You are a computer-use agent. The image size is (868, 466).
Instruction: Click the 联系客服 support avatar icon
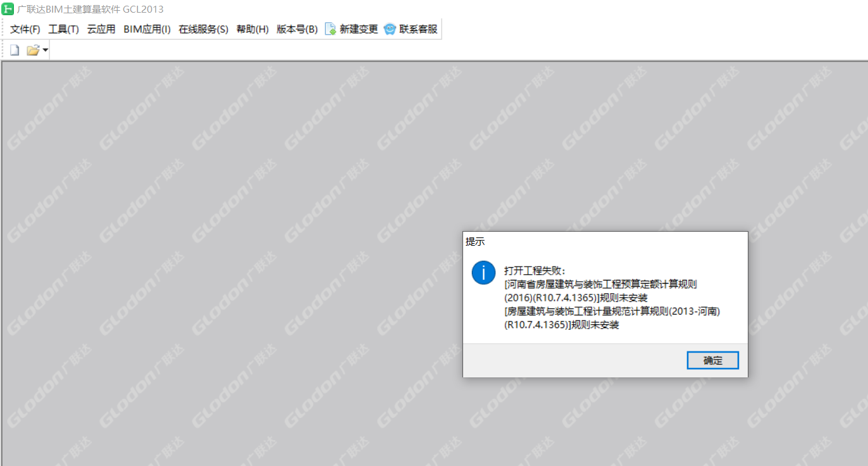coord(390,29)
